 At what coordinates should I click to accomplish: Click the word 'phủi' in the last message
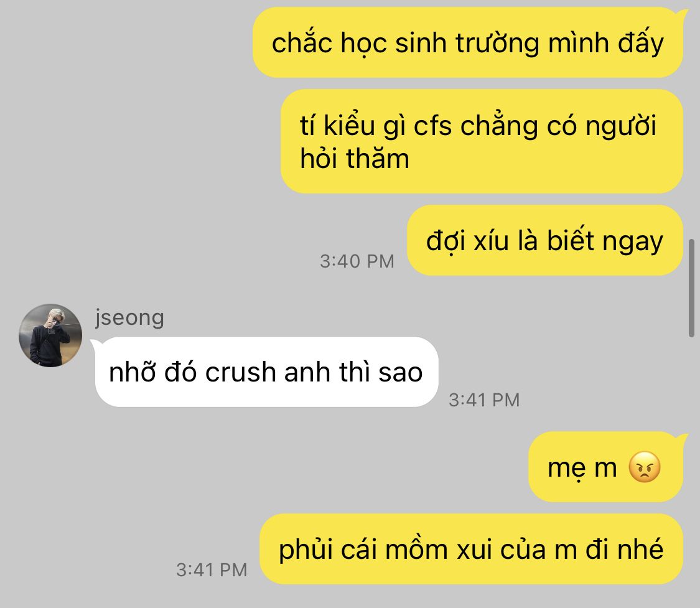pyautogui.click(x=306, y=550)
